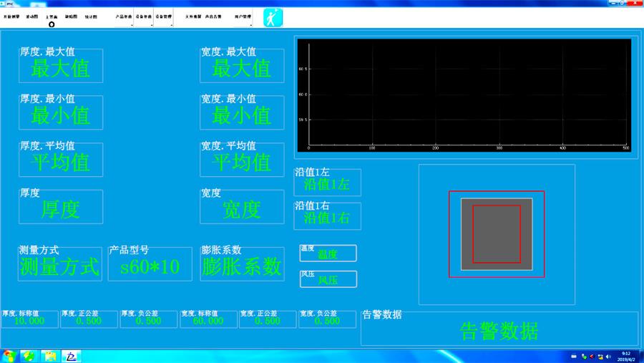Click the cyan running-person icon in the toolbar
This screenshot has width=644, height=363.
pyautogui.click(x=273, y=17)
